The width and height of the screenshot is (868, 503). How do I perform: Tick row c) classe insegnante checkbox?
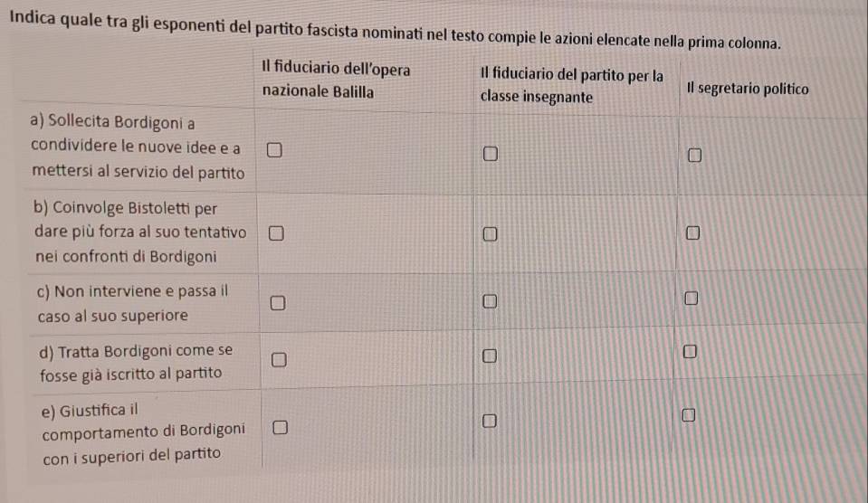pyautogui.click(x=490, y=301)
